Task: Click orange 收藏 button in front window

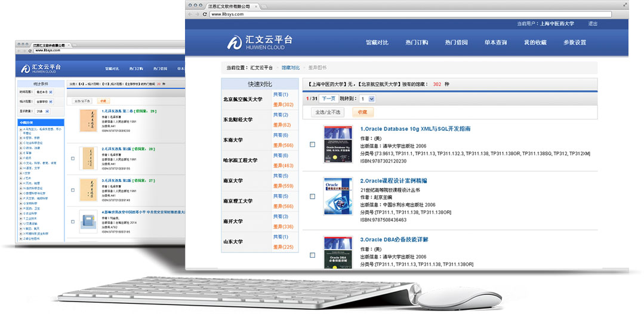Action: [363, 112]
